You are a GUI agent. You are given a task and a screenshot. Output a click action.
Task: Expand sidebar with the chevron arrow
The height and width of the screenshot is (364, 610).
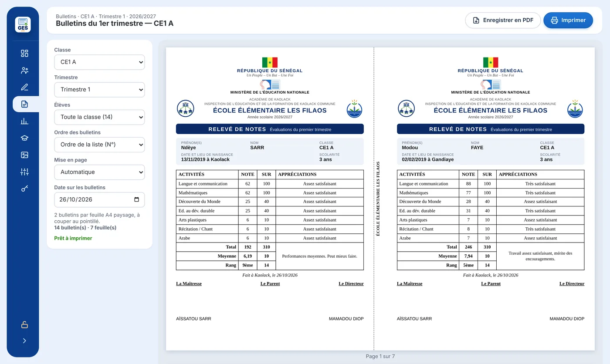[x=24, y=341]
